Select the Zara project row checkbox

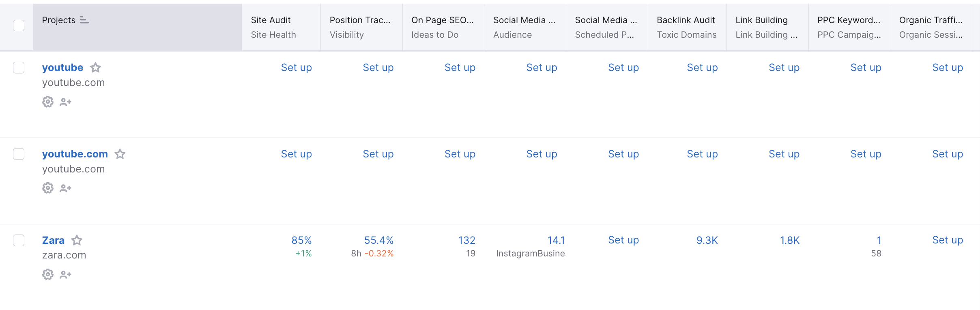19,241
